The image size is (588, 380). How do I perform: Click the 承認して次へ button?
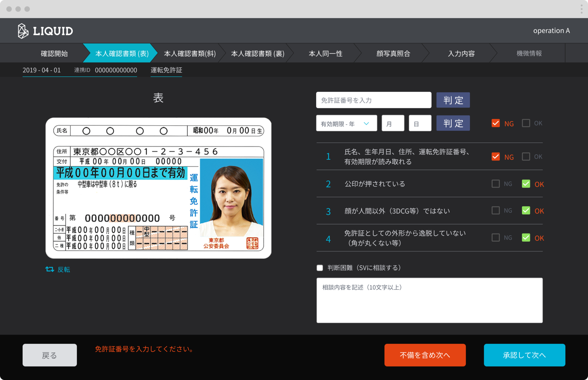[x=524, y=355]
